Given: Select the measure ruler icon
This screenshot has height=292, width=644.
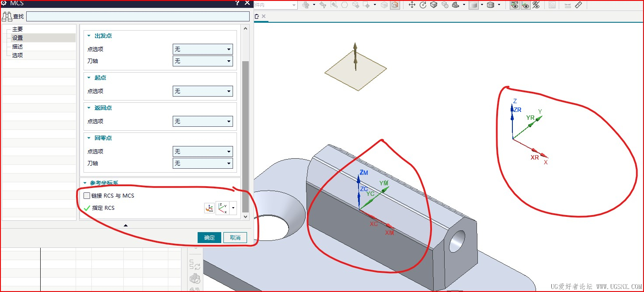Looking at the screenshot, I should tap(578, 5).
